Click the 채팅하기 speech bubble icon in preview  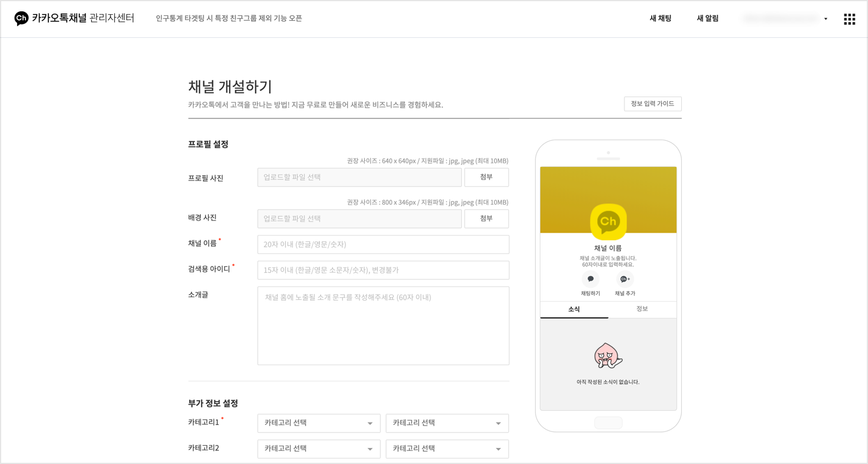(590, 279)
